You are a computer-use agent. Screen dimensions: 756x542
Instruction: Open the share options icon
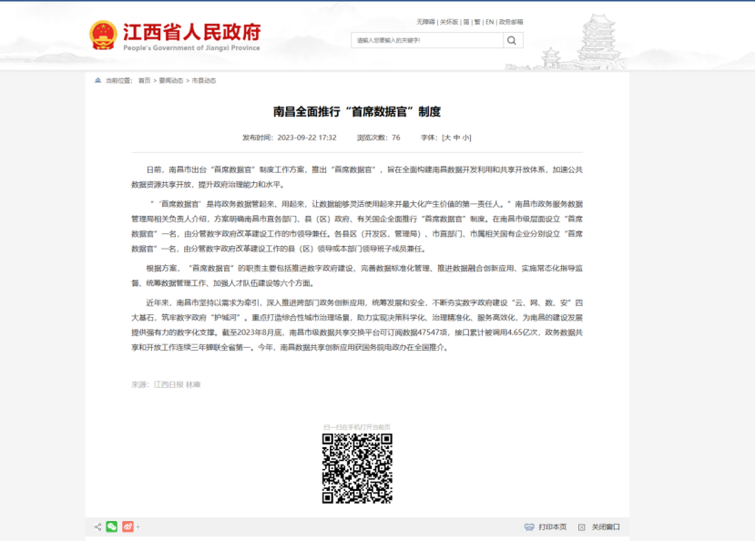pyautogui.click(x=97, y=526)
